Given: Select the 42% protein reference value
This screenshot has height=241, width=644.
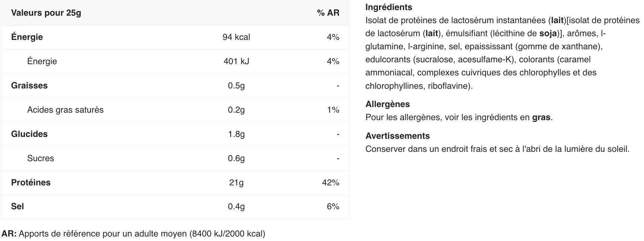Looking at the screenshot, I should 331,182.
